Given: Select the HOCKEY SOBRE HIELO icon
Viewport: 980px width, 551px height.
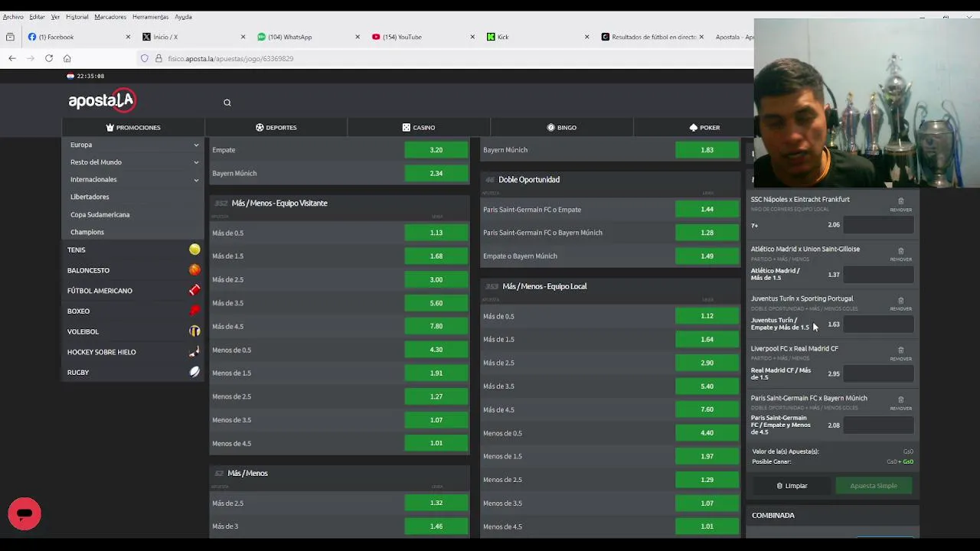Looking at the screenshot, I should (194, 351).
